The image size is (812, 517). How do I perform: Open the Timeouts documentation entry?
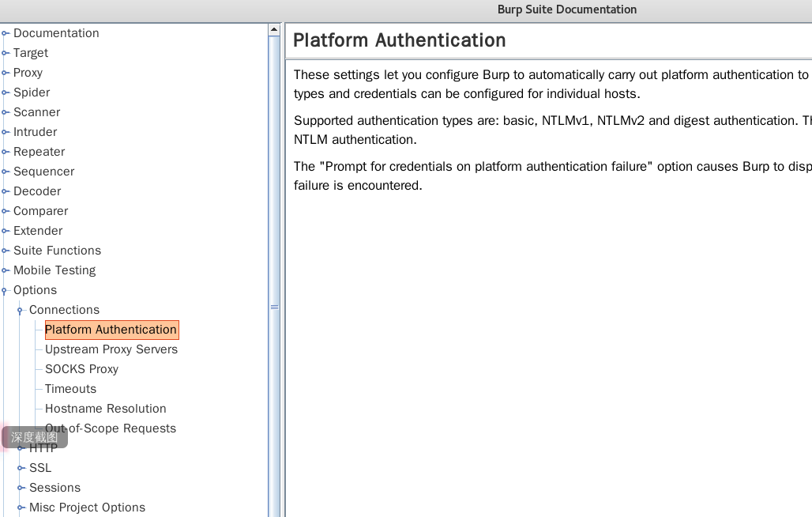tap(70, 389)
